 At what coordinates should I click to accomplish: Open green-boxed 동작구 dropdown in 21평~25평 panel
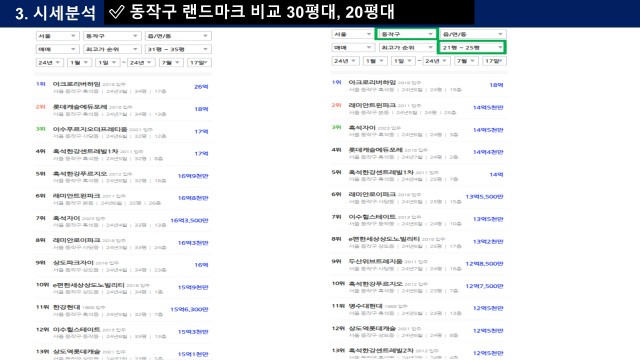pos(407,34)
